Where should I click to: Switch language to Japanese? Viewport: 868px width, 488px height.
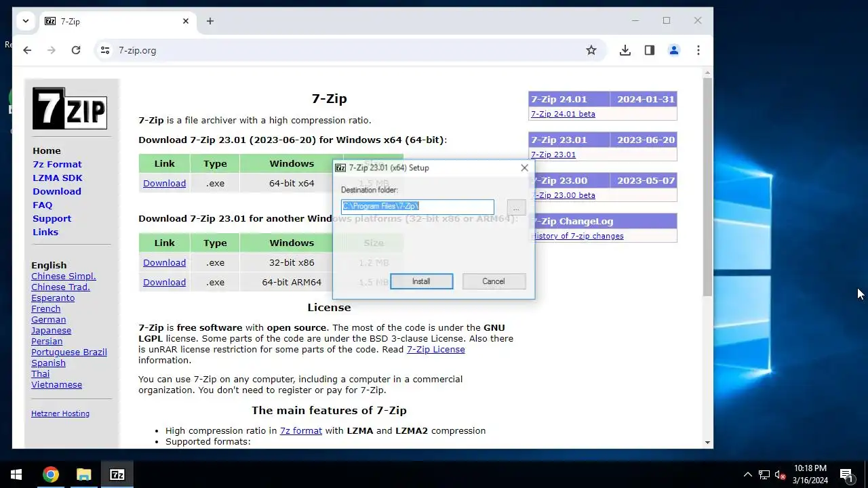click(x=51, y=330)
